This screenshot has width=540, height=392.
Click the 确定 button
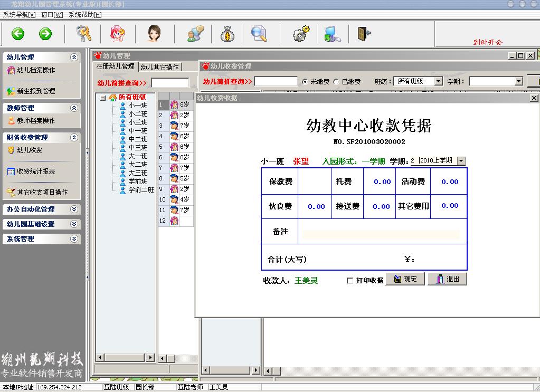coord(405,279)
